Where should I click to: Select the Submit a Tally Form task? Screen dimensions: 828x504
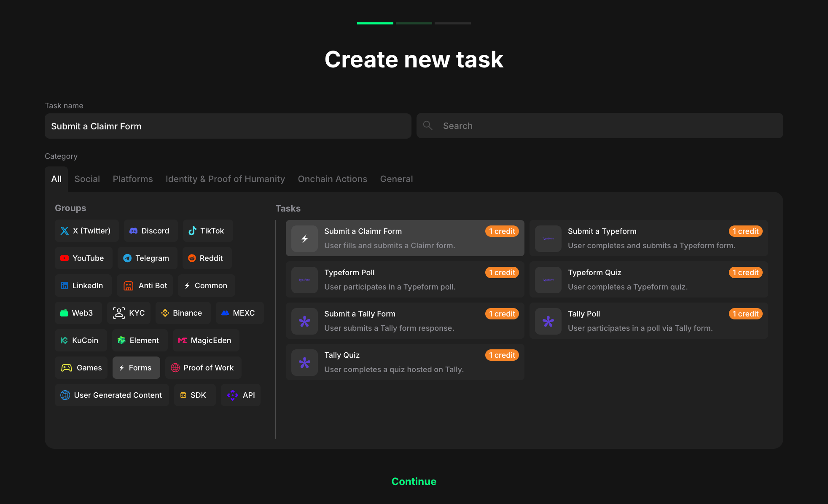pos(405,321)
